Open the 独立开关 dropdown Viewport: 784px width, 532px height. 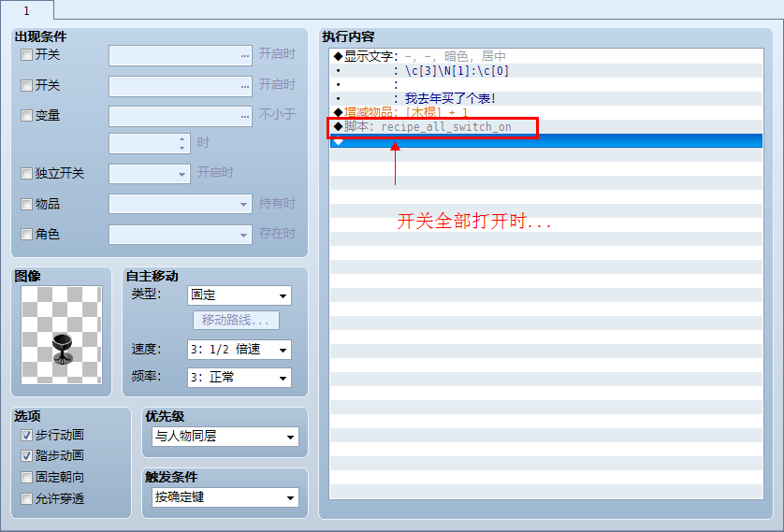pos(150,174)
